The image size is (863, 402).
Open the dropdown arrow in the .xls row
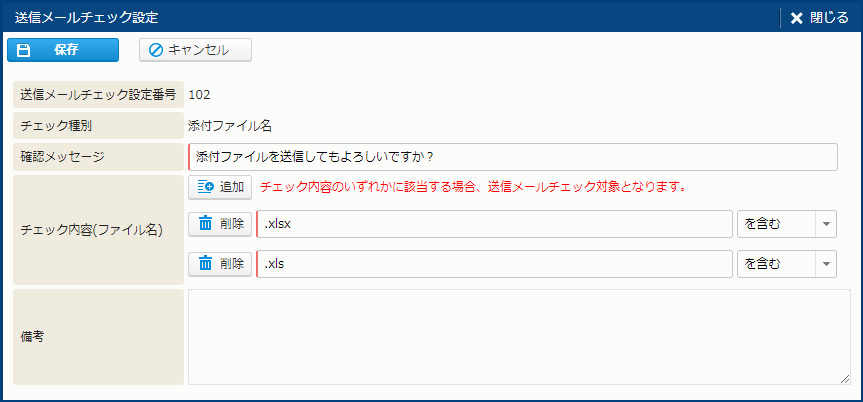point(826,264)
